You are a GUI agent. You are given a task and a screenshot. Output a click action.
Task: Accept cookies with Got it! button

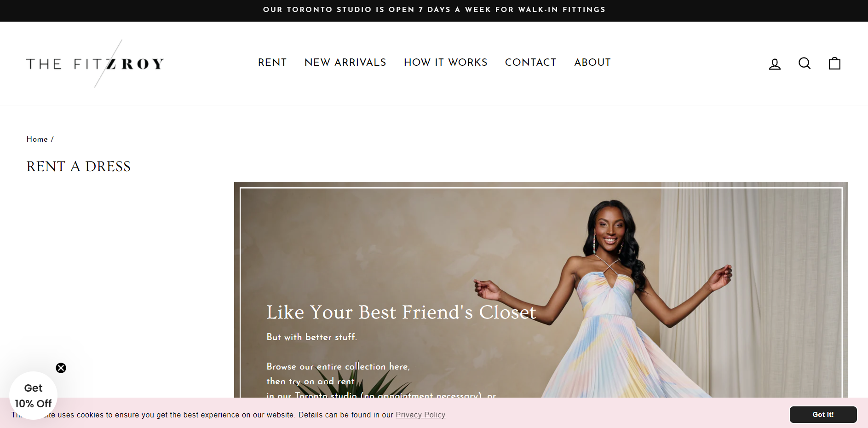[x=823, y=415]
